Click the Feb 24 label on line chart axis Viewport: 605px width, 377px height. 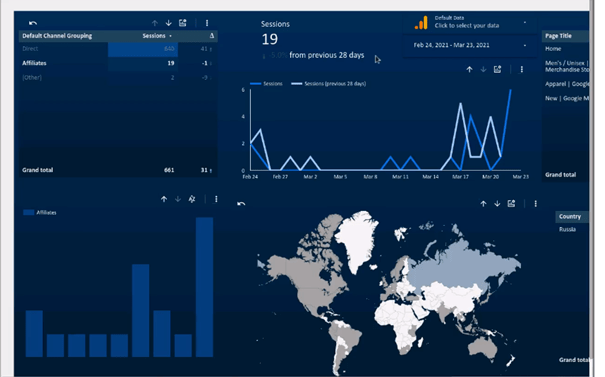pos(250,177)
